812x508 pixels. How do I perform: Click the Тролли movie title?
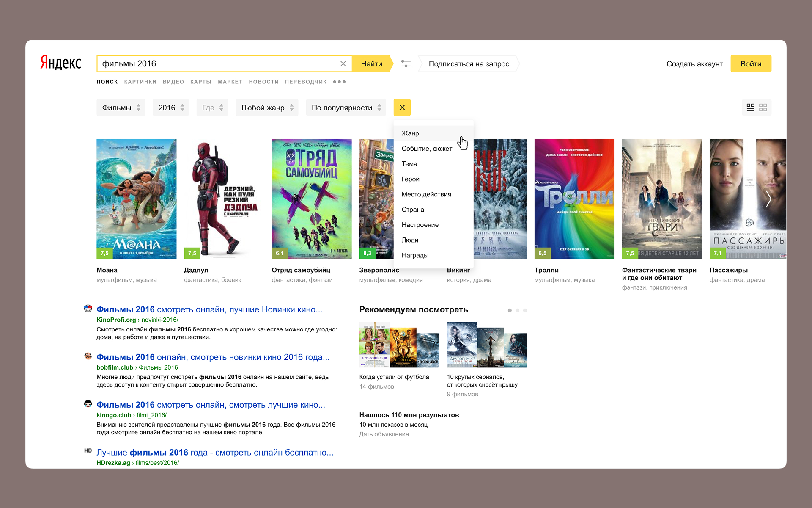(546, 270)
